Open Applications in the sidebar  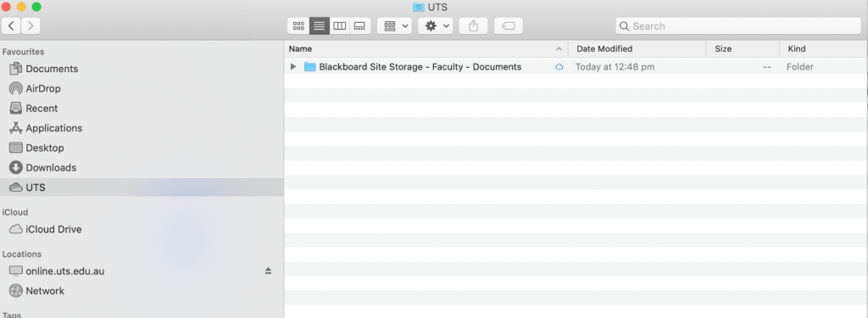(142, 128)
